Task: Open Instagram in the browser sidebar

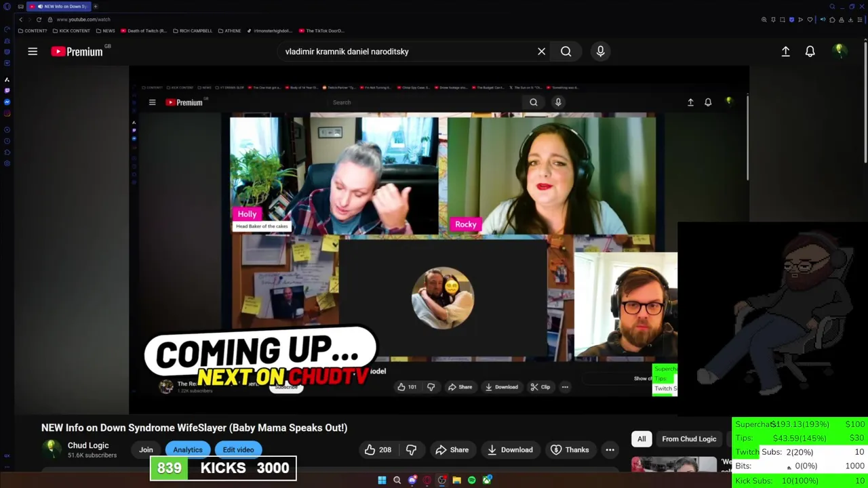Action: tap(7, 113)
